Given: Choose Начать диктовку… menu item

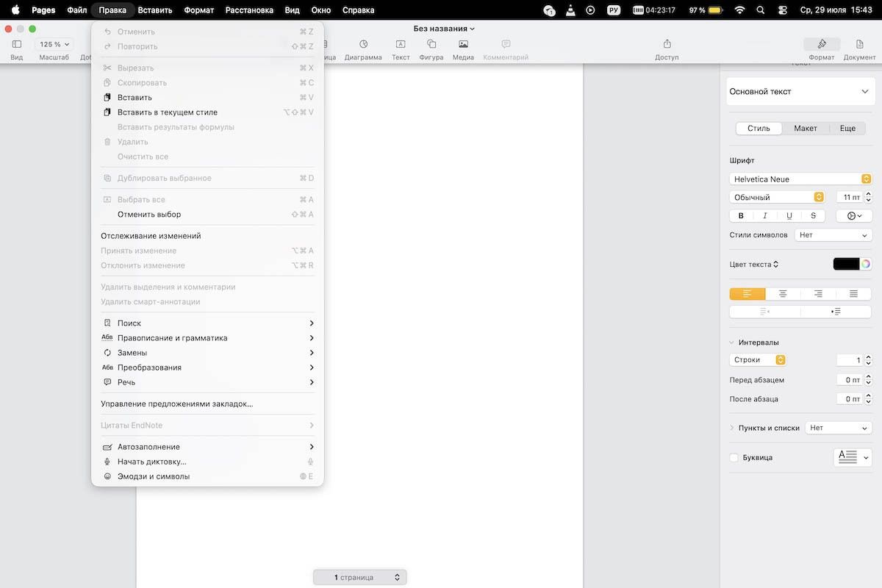Looking at the screenshot, I should tap(208, 462).
